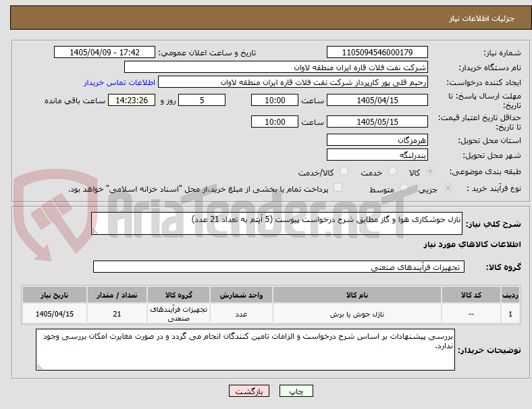
Task: Select the کالا radio button
Action: (430, 171)
